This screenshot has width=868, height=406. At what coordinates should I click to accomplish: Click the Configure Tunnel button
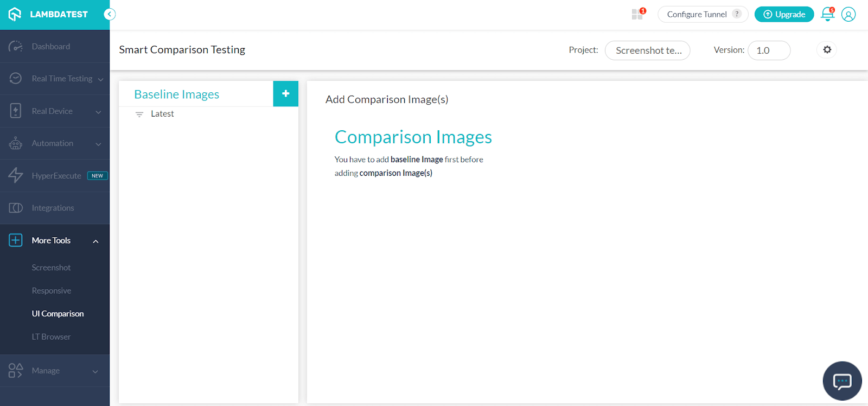click(x=703, y=14)
